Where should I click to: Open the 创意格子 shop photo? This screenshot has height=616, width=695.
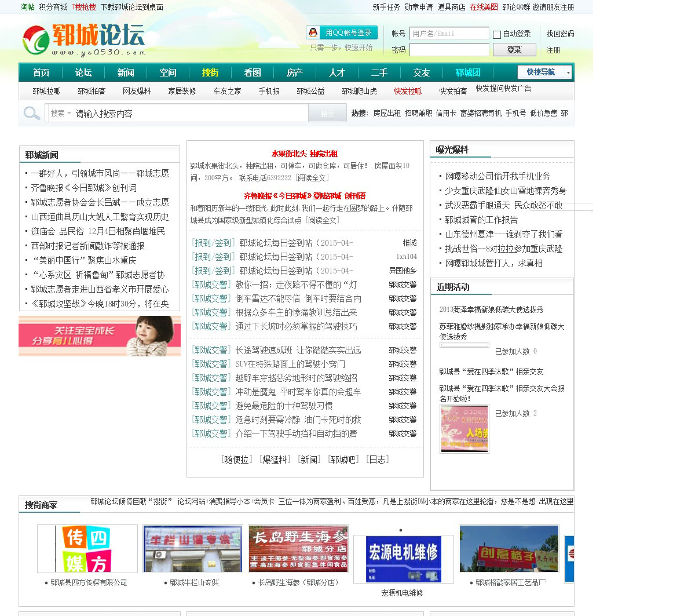(509, 549)
